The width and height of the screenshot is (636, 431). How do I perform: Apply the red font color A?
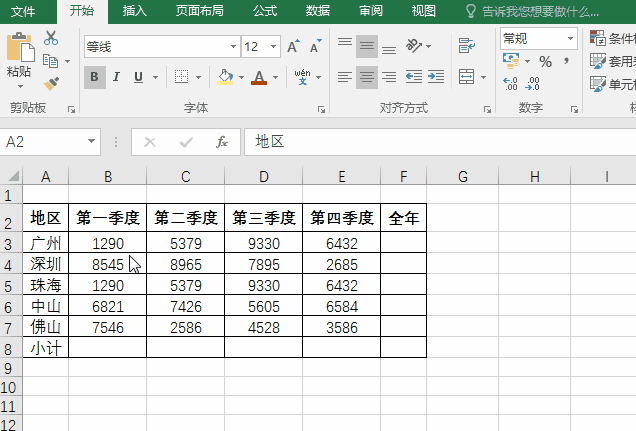tap(259, 77)
